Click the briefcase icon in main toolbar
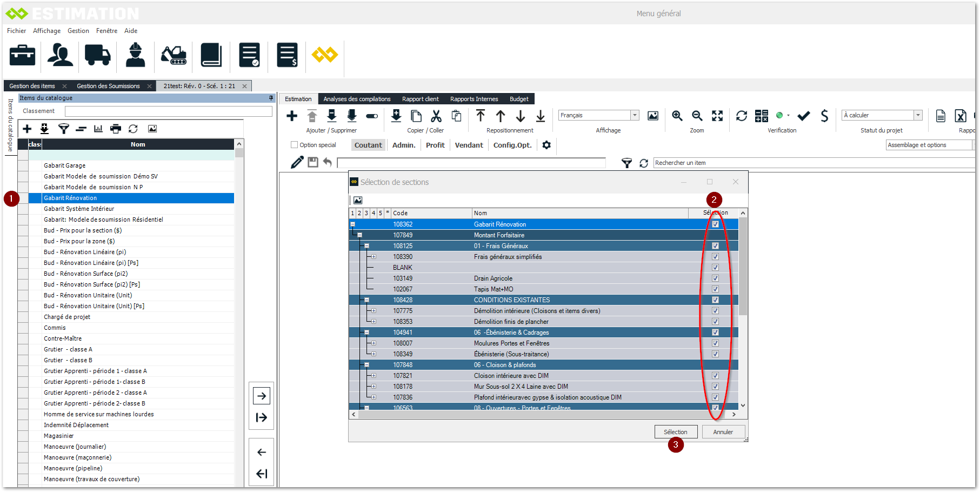This screenshot has width=980, height=492. coord(22,55)
